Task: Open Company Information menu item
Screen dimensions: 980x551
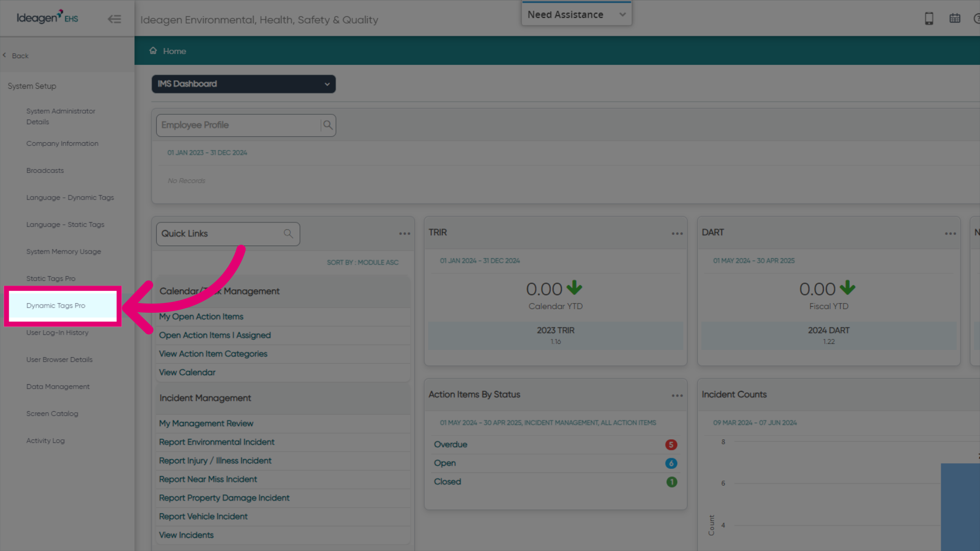Action: [x=62, y=144]
